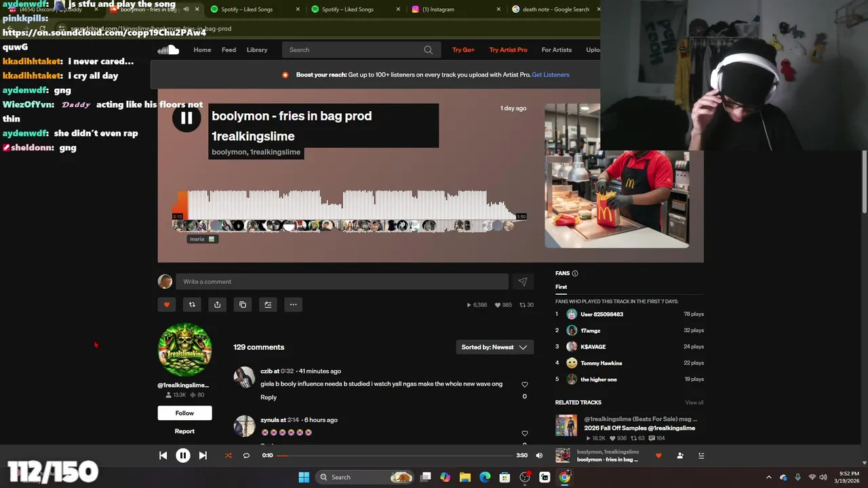
Task: Send comment with the paper plane icon
Action: coord(523,281)
